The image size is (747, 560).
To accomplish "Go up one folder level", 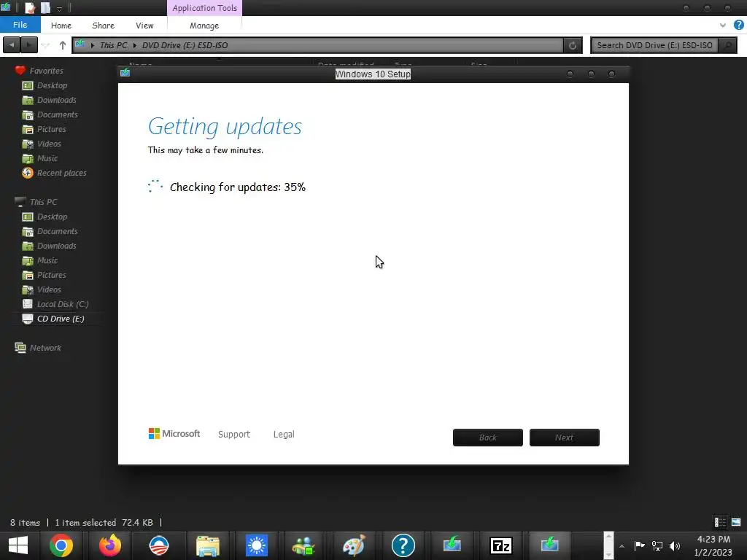I will click(63, 45).
